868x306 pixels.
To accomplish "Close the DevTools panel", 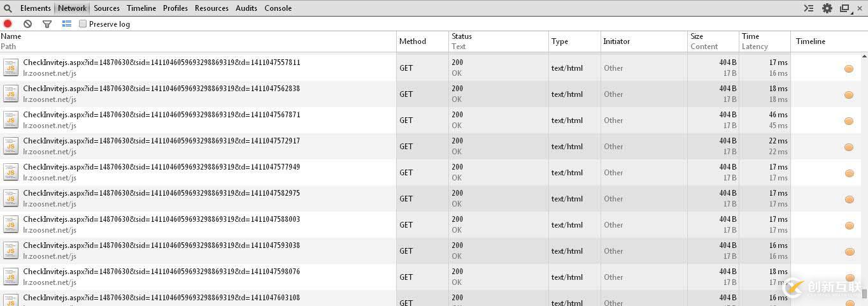I will click(x=860, y=8).
